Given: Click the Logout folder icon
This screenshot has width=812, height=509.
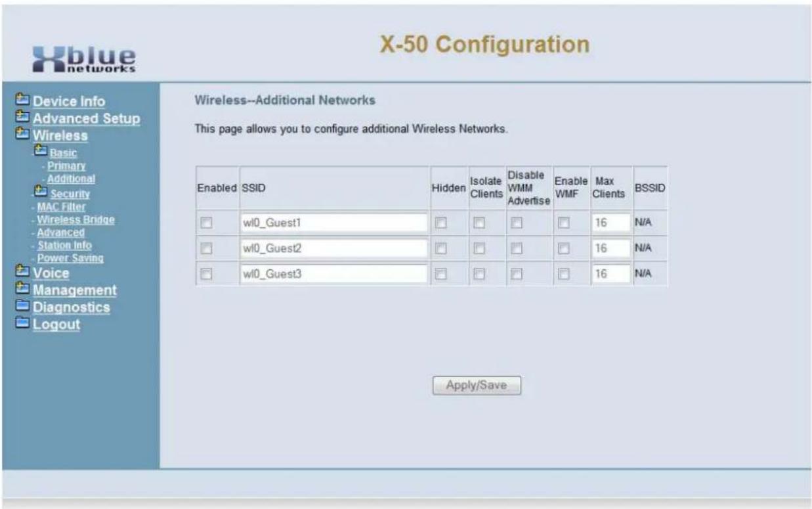Looking at the screenshot, I should (22, 324).
